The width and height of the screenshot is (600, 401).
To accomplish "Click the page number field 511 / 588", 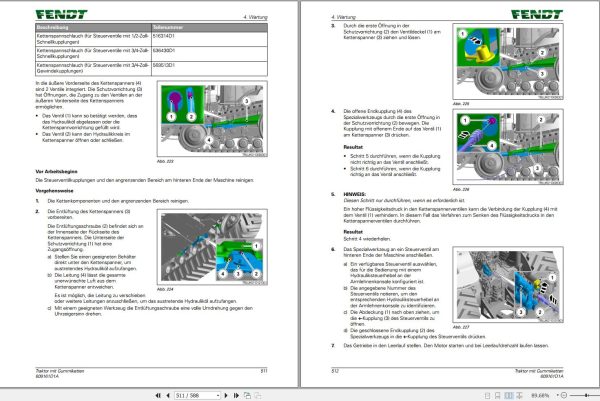I will [x=197, y=395].
